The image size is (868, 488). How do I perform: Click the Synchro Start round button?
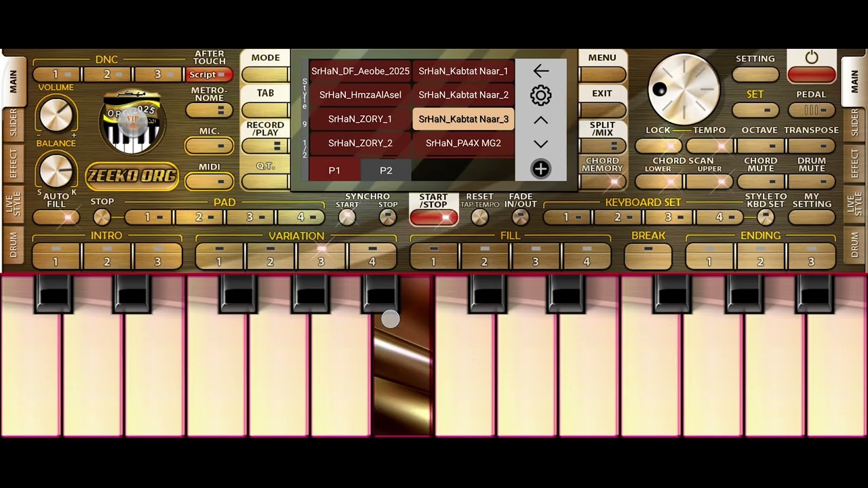click(347, 217)
